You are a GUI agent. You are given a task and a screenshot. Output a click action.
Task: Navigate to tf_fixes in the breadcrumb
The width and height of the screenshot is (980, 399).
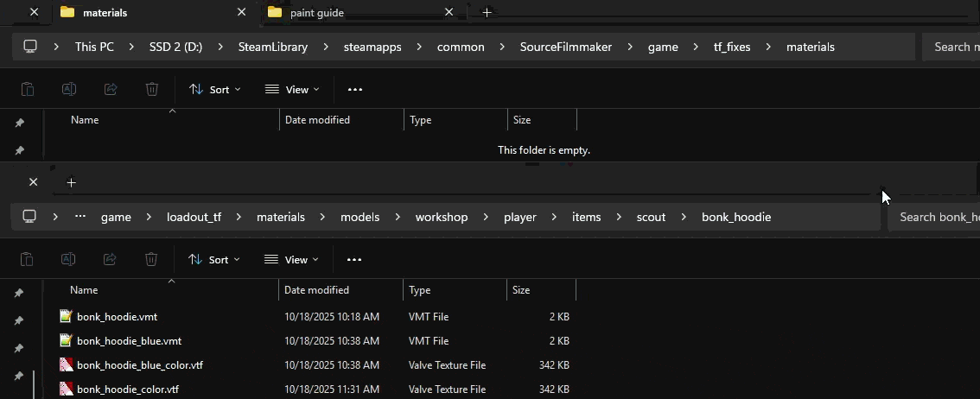[732, 47]
